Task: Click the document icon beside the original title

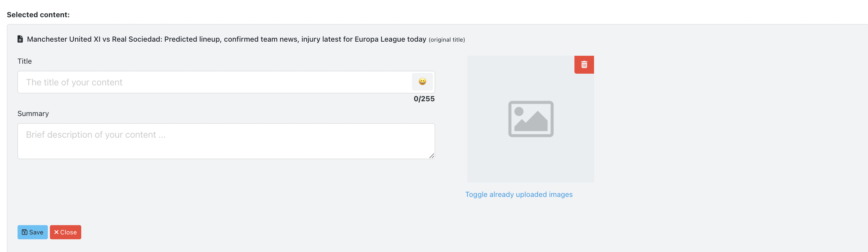Action: 20,39
